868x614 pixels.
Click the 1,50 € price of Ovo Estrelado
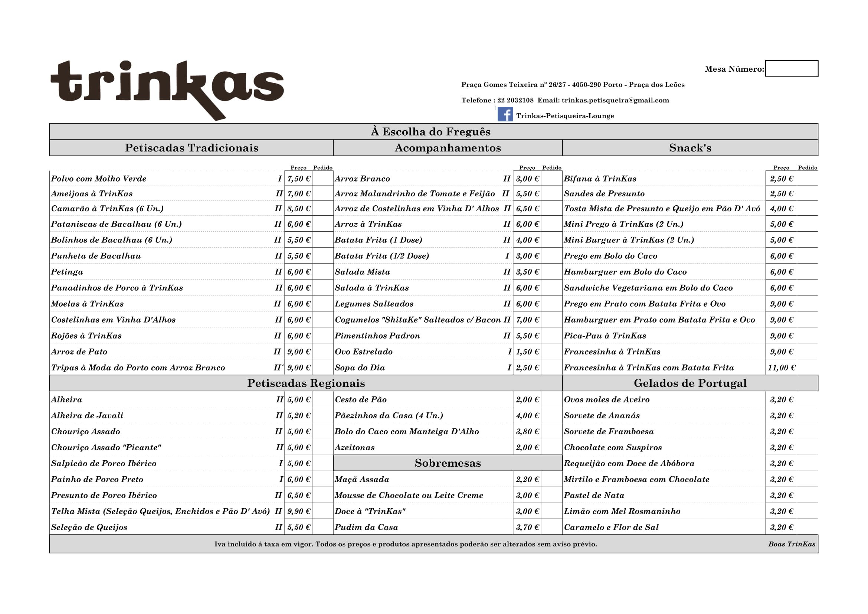pos(527,352)
